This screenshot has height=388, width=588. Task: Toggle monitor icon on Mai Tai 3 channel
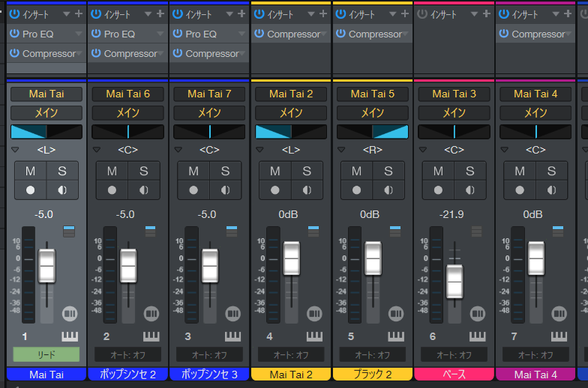coord(469,190)
